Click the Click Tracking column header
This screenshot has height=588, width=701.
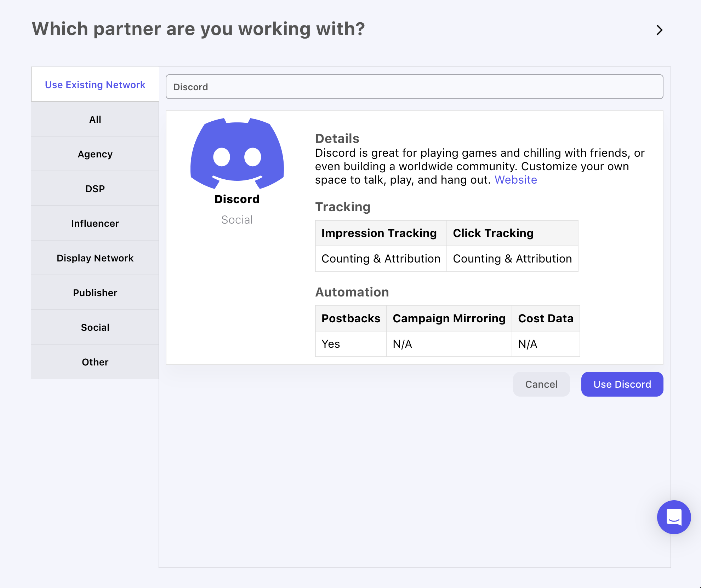tap(493, 233)
